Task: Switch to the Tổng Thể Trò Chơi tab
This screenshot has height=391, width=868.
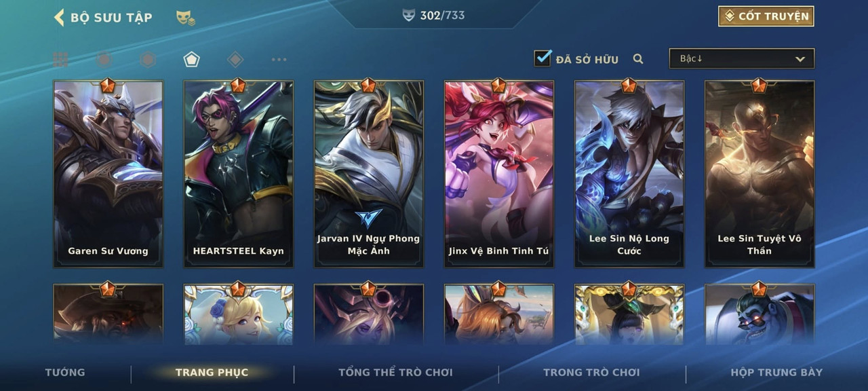Action: point(395,372)
